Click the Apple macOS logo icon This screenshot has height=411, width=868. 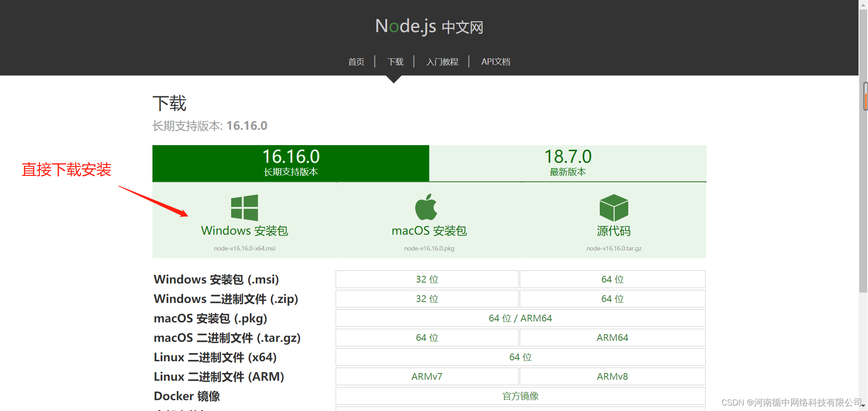pyautogui.click(x=426, y=207)
